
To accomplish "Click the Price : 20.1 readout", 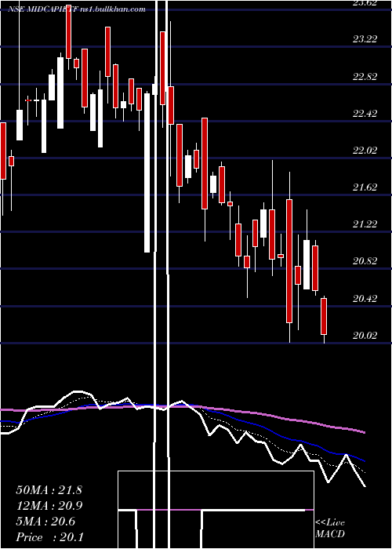I will (x=49, y=536).
